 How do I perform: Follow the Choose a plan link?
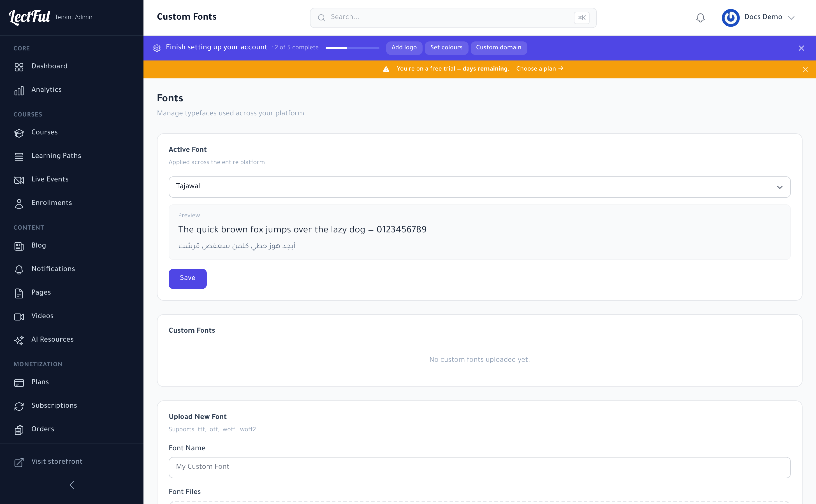coord(540,69)
